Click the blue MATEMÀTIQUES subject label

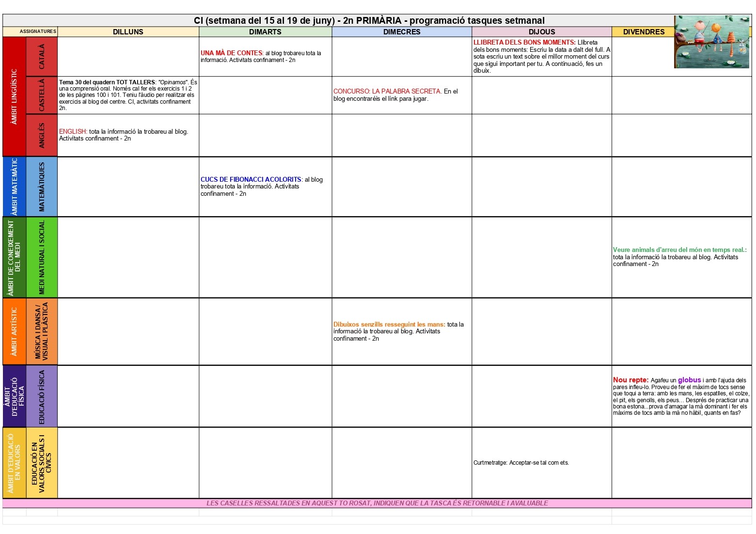(42, 187)
